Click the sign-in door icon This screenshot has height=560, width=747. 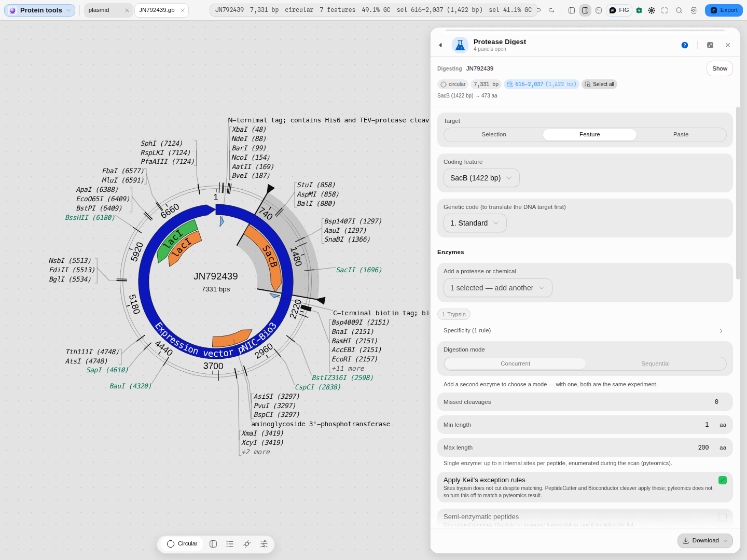point(693,10)
